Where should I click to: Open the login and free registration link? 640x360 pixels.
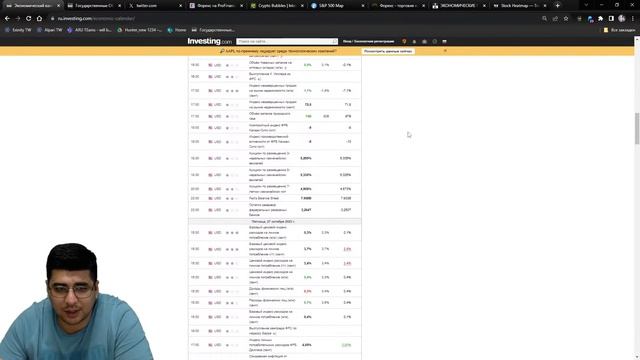point(369,41)
